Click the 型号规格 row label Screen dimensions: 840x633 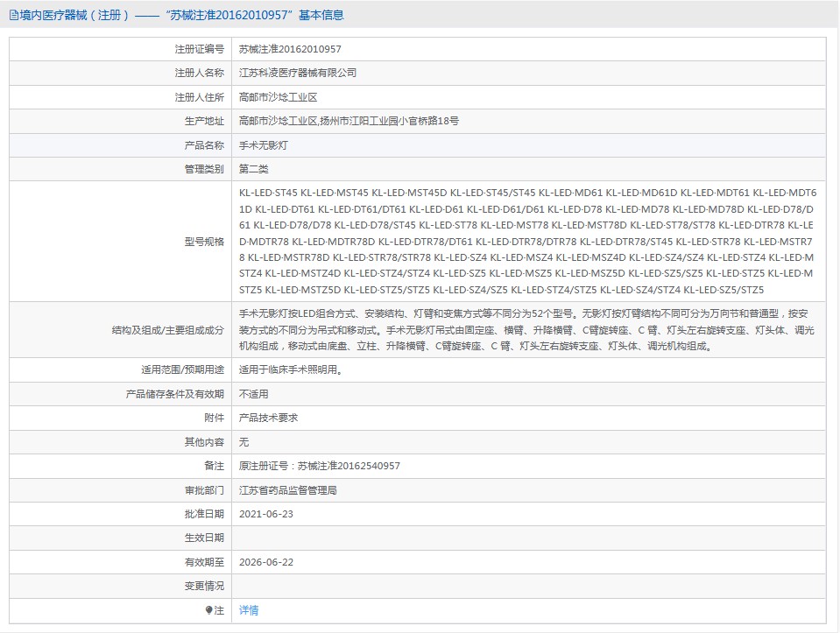(203, 242)
